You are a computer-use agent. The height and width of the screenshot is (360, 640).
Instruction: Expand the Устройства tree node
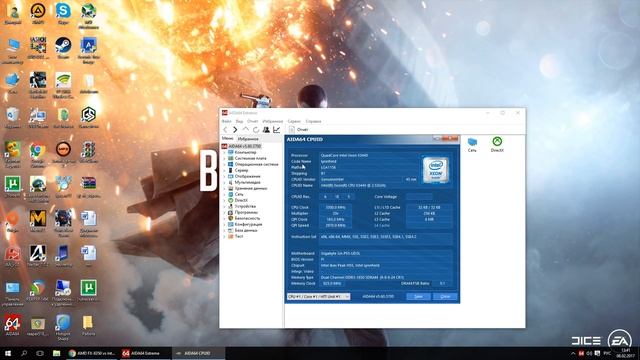tap(224, 207)
